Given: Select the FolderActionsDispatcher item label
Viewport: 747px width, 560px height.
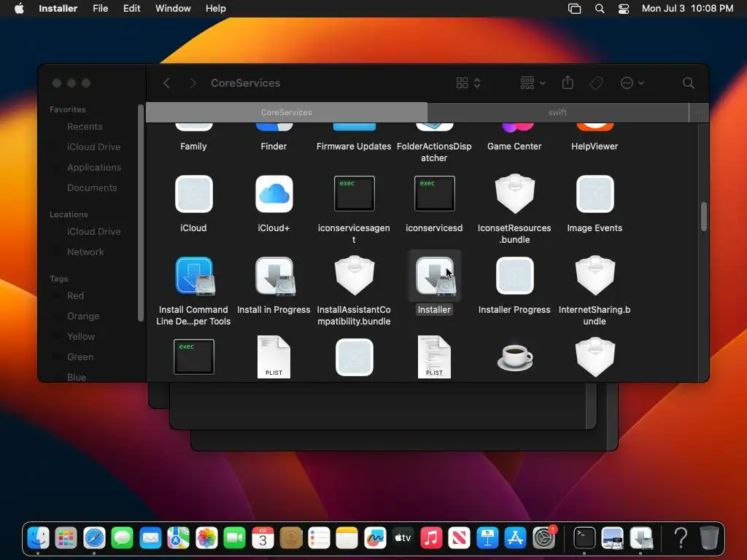Looking at the screenshot, I should pos(434,152).
